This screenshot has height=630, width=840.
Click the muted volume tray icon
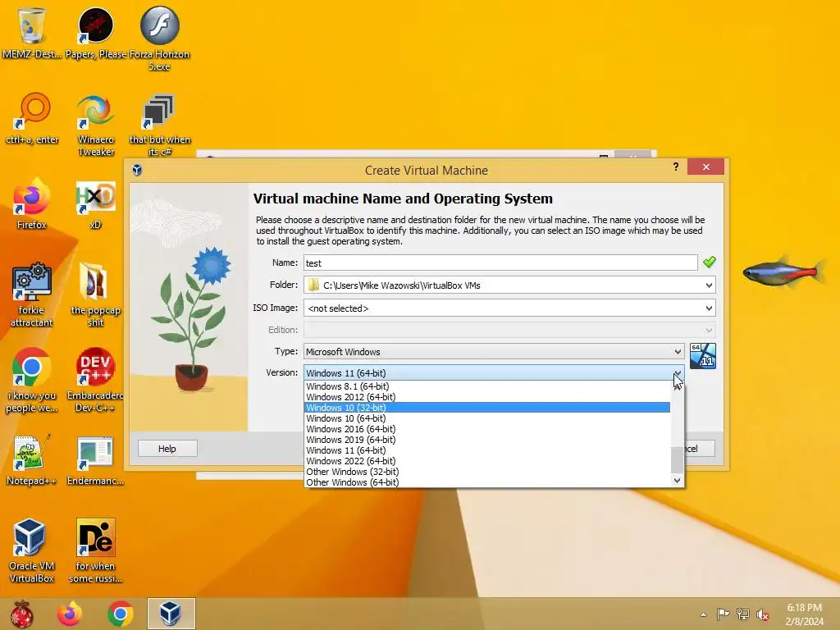763,614
